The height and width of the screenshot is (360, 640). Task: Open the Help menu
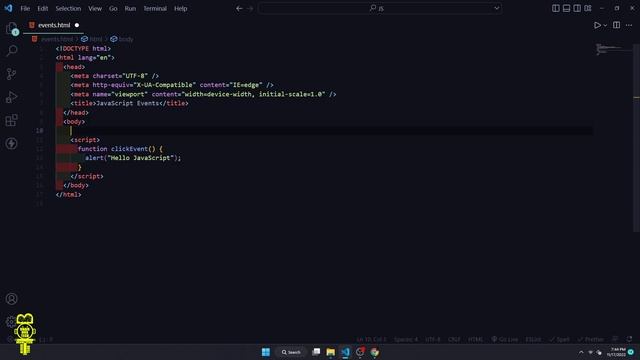pyautogui.click(x=180, y=8)
